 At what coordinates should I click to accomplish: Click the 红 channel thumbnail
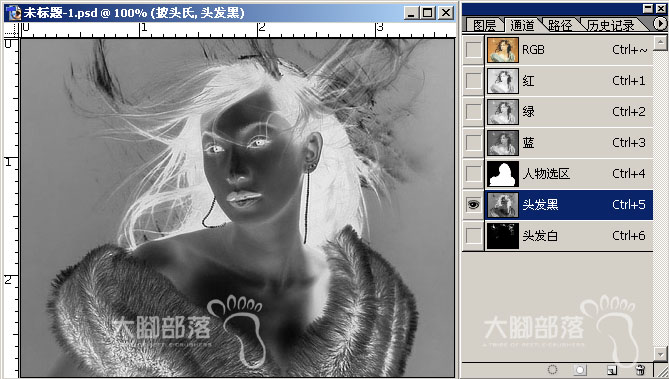tap(503, 81)
